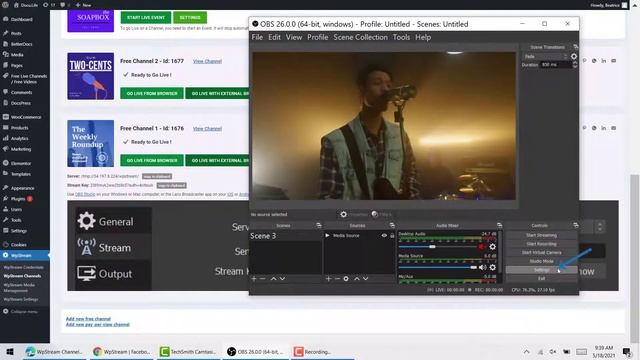Open OBS Help menu
Image resolution: width=640 pixels, height=360 pixels.
(423, 37)
